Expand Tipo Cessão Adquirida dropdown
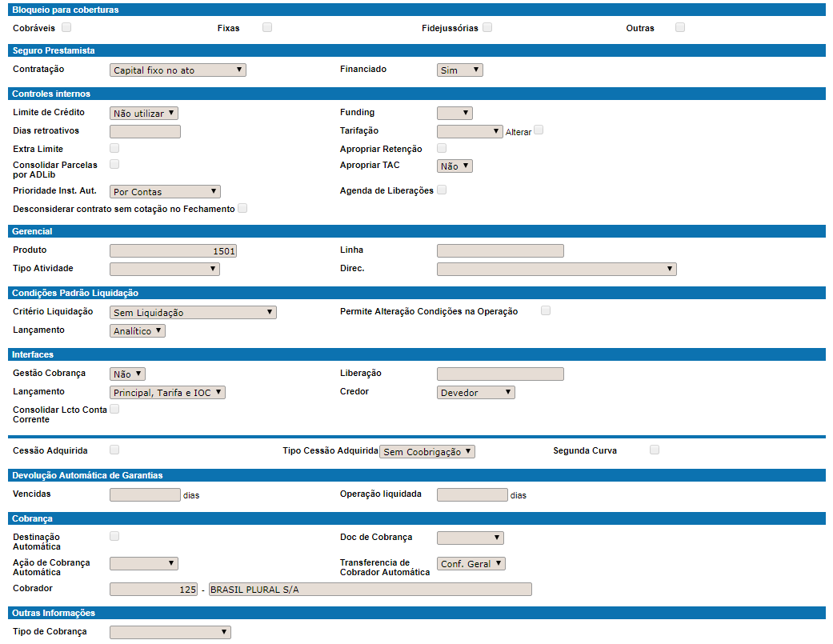Image resolution: width=833 pixels, height=644 pixels. point(427,451)
